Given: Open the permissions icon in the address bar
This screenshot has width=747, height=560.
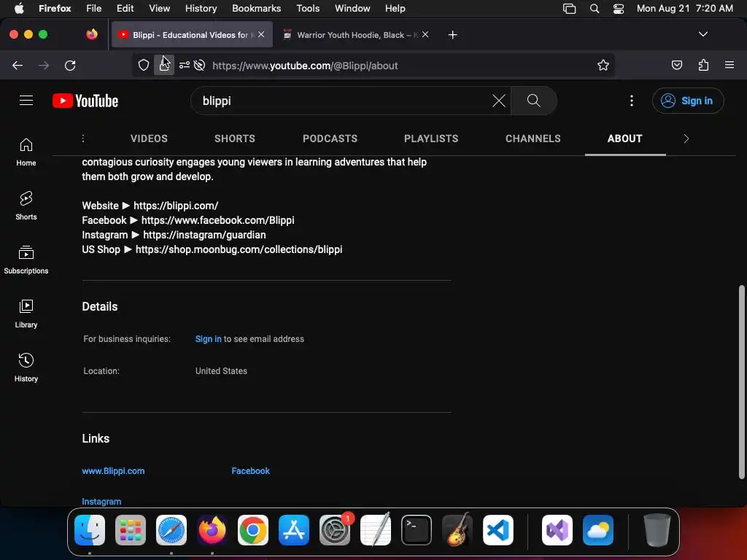Looking at the screenshot, I should [x=185, y=65].
